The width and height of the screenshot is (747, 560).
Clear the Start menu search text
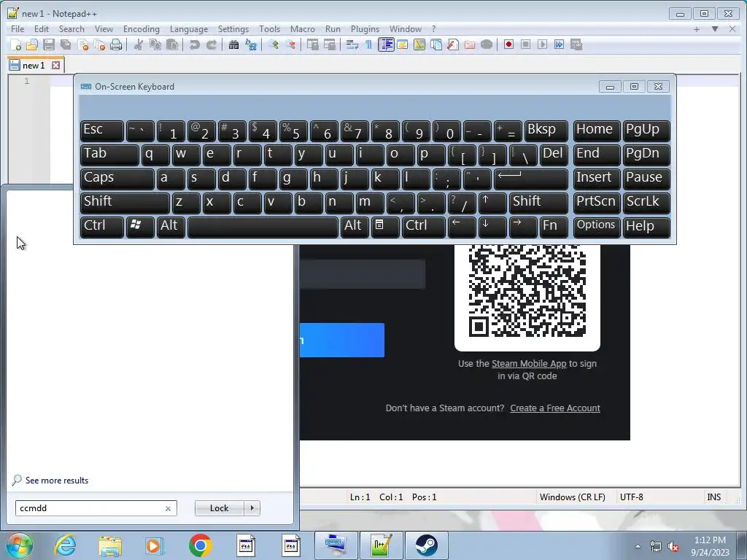point(168,508)
